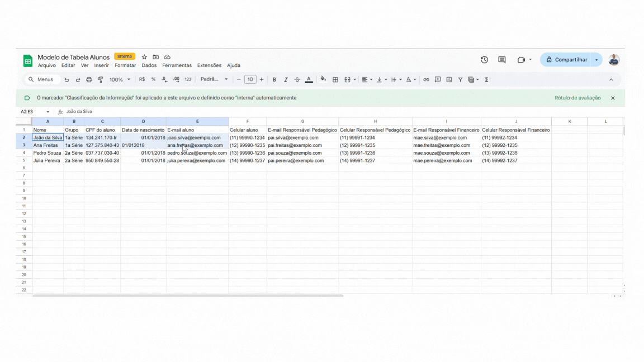
Task: Open the 100% zoom dropdown
Action: click(120, 80)
